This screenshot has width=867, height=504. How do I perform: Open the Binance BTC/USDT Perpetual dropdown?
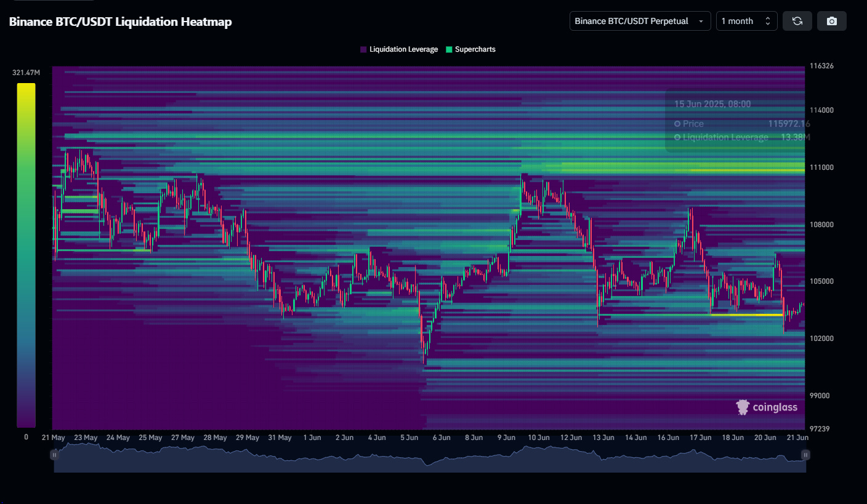(640, 21)
